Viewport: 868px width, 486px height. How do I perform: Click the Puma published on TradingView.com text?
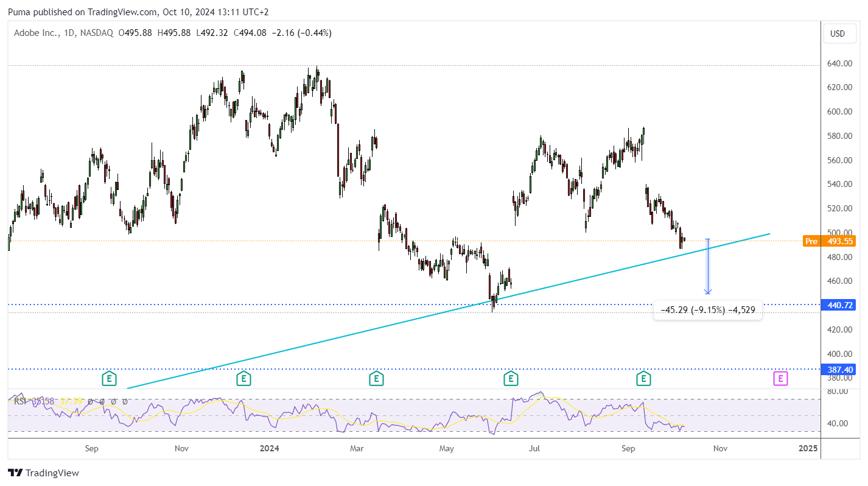82,12
